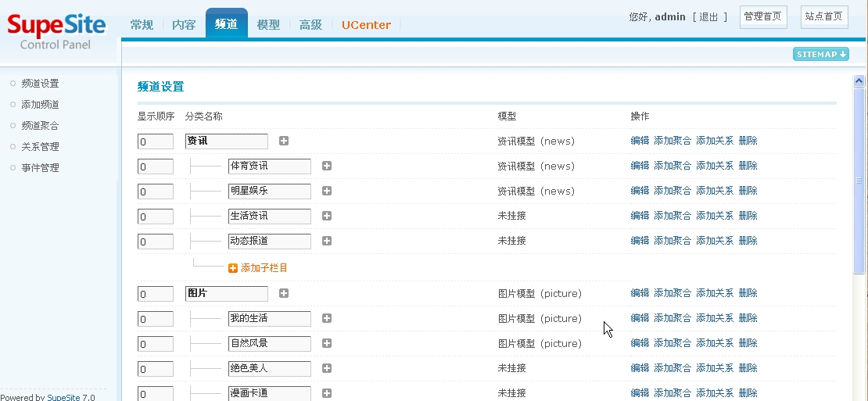Click 编辑 in the 漫画卡通 row

tap(640, 392)
